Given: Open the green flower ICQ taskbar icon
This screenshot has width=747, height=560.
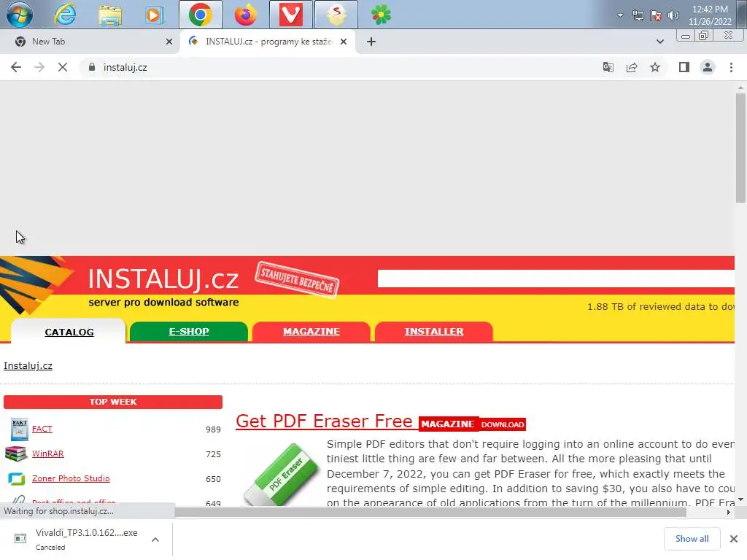Looking at the screenshot, I should coord(381,15).
